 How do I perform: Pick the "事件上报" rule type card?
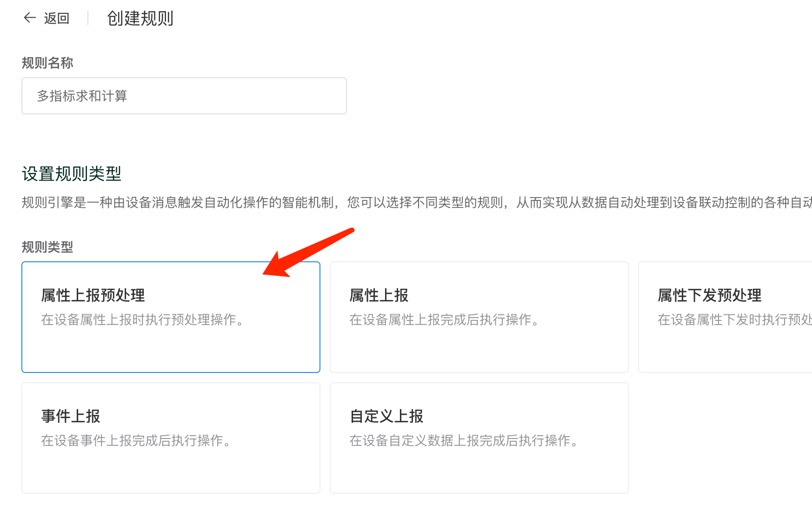tap(171, 465)
